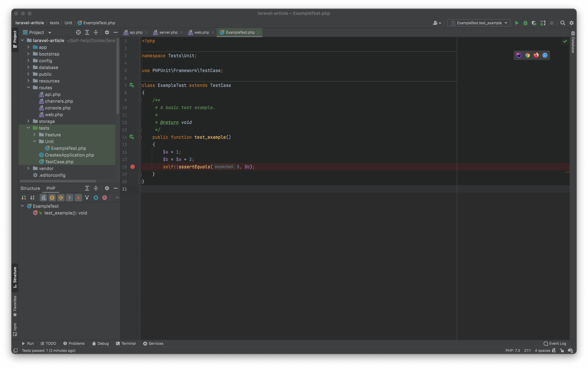588x368 pixels.
Task: Remove breakpoint on line 18
Action: pos(133,167)
